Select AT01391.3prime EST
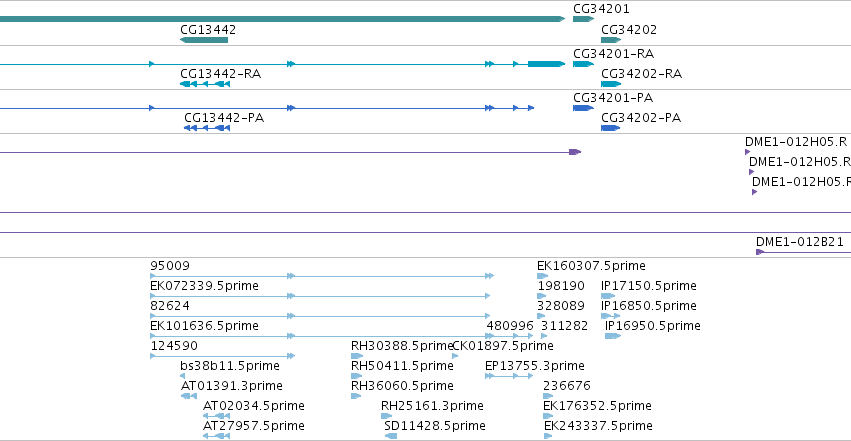This screenshot has width=851, height=441. tap(189, 396)
